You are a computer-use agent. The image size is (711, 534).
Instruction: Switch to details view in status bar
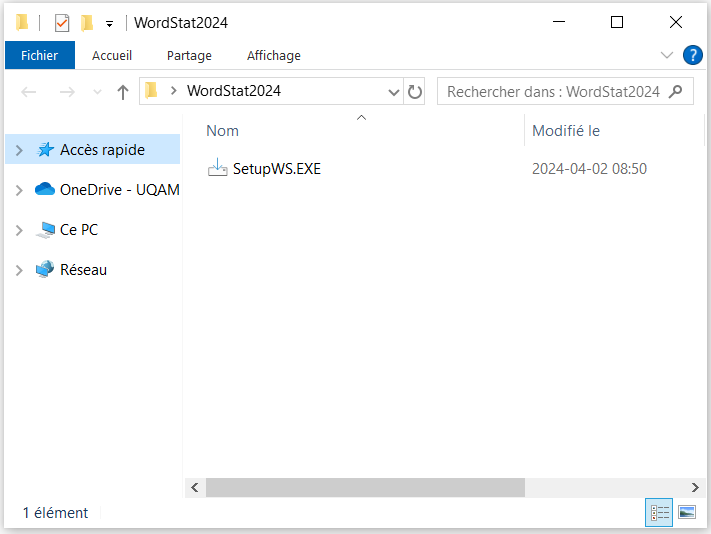pyautogui.click(x=659, y=512)
